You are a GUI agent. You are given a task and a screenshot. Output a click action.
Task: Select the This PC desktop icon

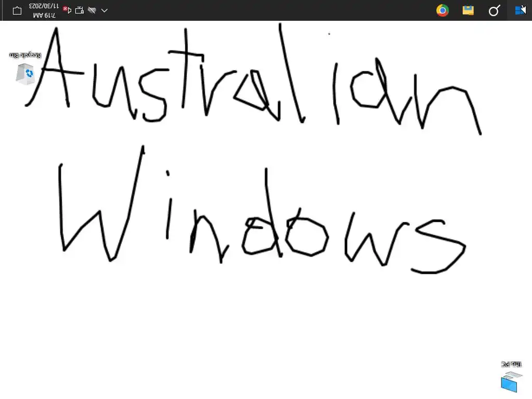tap(511, 377)
